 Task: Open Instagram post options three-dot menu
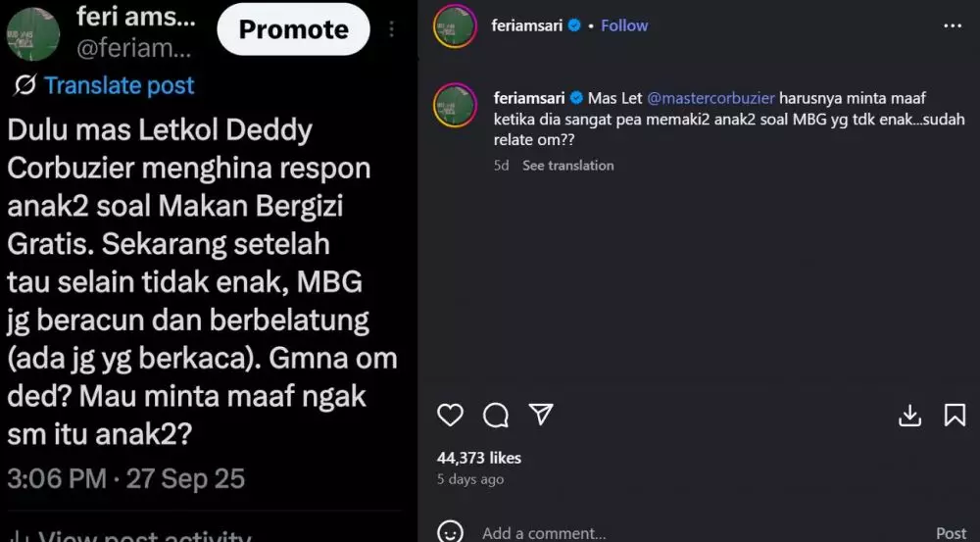point(953,26)
